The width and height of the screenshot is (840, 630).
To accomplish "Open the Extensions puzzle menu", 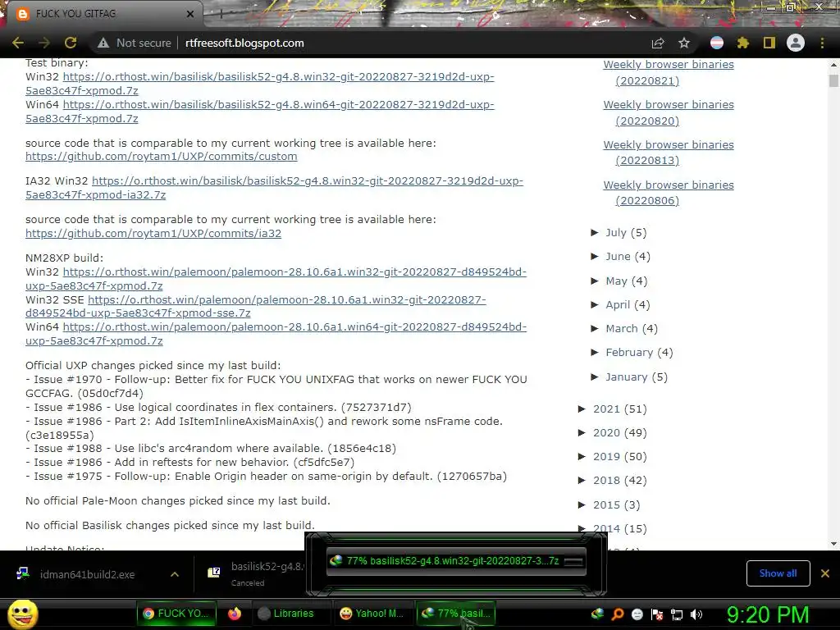I will [x=743, y=43].
